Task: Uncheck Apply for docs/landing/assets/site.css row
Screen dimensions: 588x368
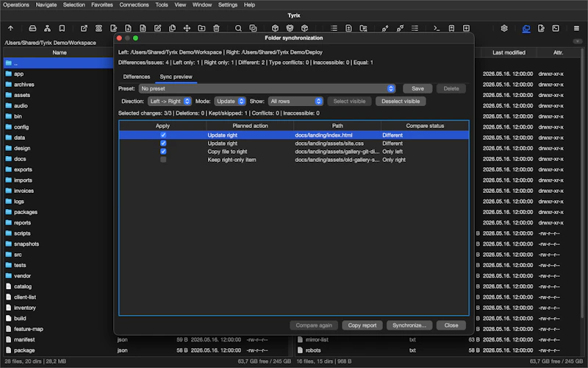Action: click(163, 143)
